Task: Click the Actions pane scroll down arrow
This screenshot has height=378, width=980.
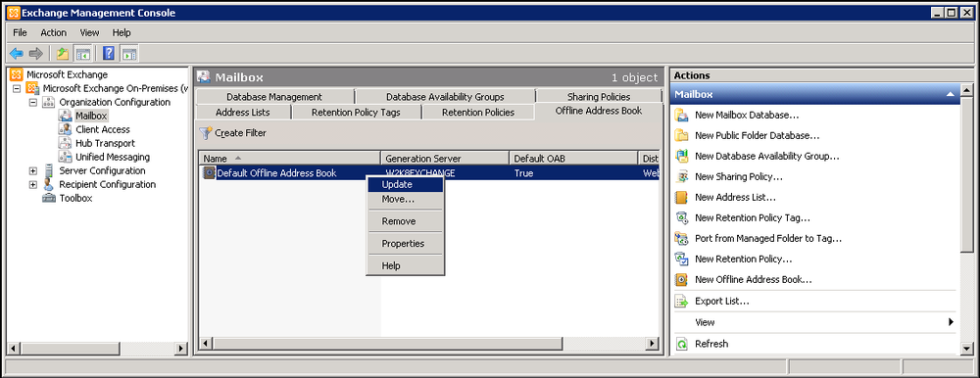Action: (966, 349)
